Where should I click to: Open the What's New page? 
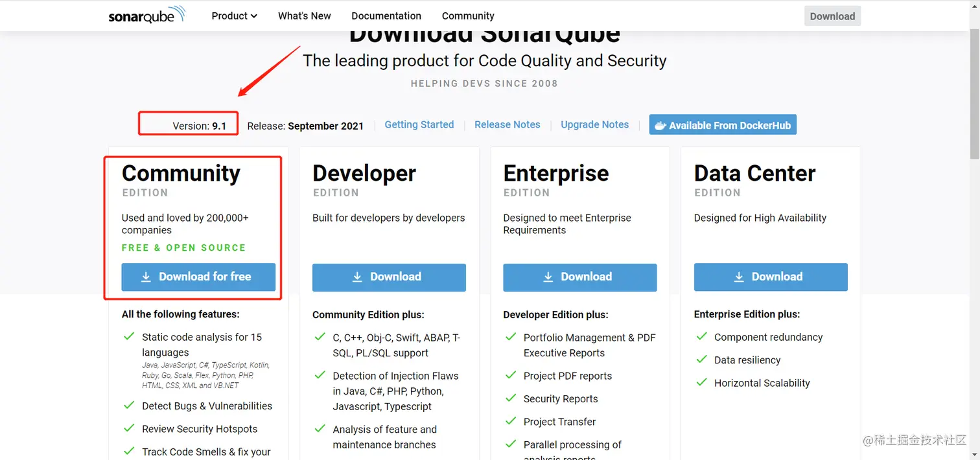click(304, 16)
